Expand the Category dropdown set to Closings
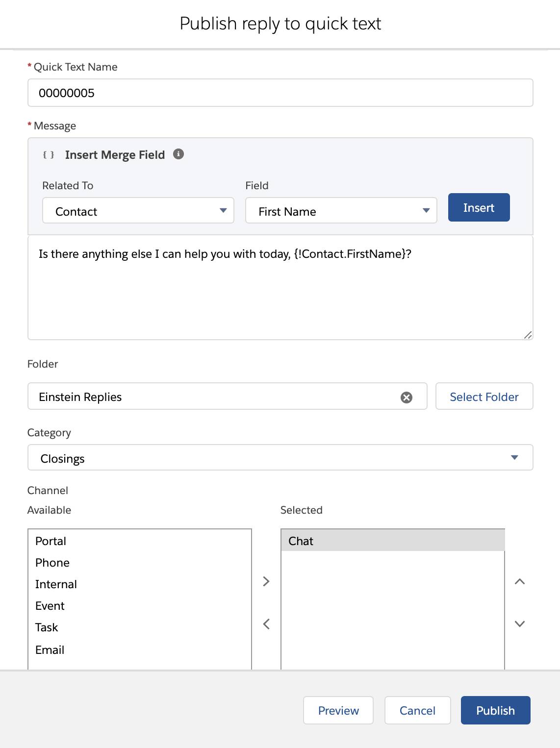Image resolution: width=560 pixels, height=748 pixels. [280, 458]
